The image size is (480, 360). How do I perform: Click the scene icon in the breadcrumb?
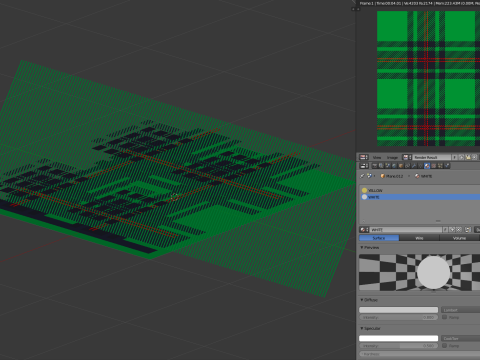pos(369,176)
